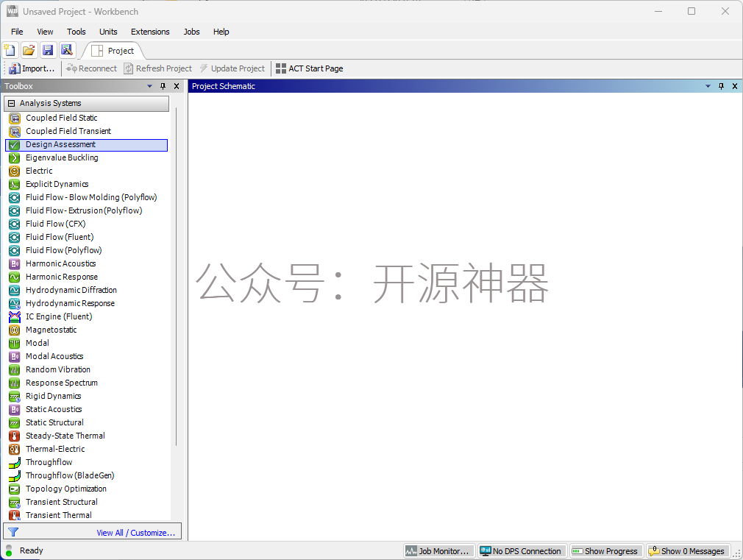
Task: Open the Jobs menu
Action: [x=191, y=32]
